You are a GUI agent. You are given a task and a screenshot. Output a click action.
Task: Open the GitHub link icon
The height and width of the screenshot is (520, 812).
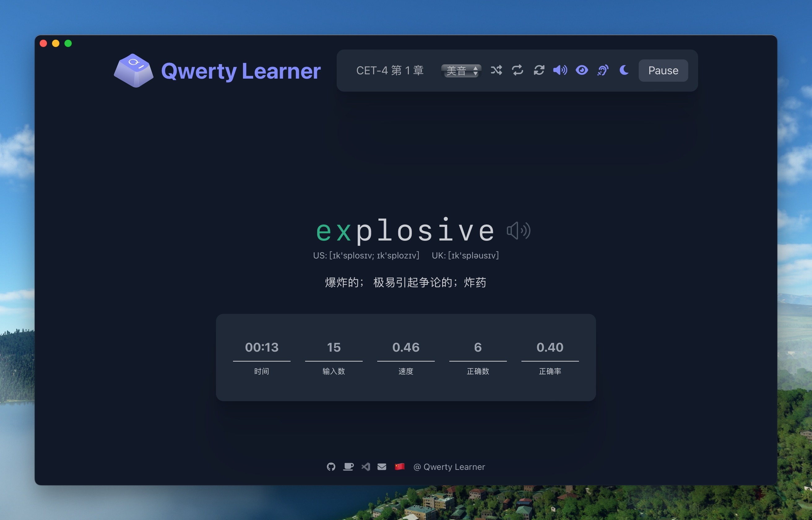point(331,467)
